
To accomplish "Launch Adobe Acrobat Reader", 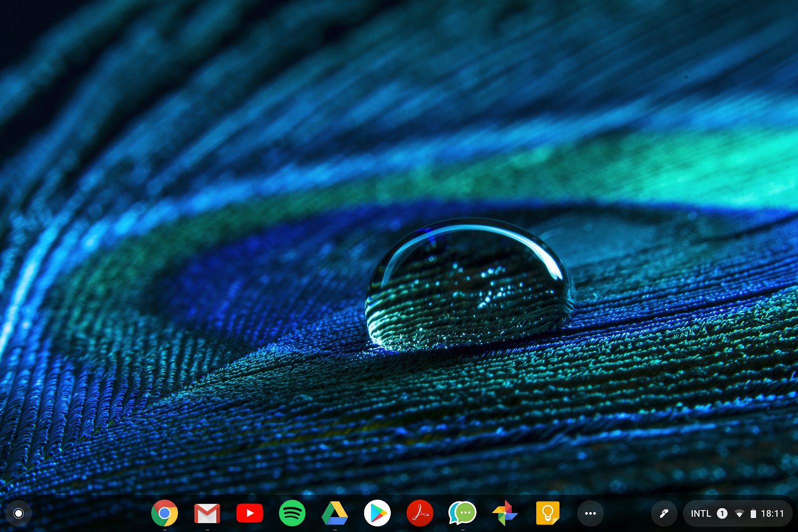I will tap(420, 513).
